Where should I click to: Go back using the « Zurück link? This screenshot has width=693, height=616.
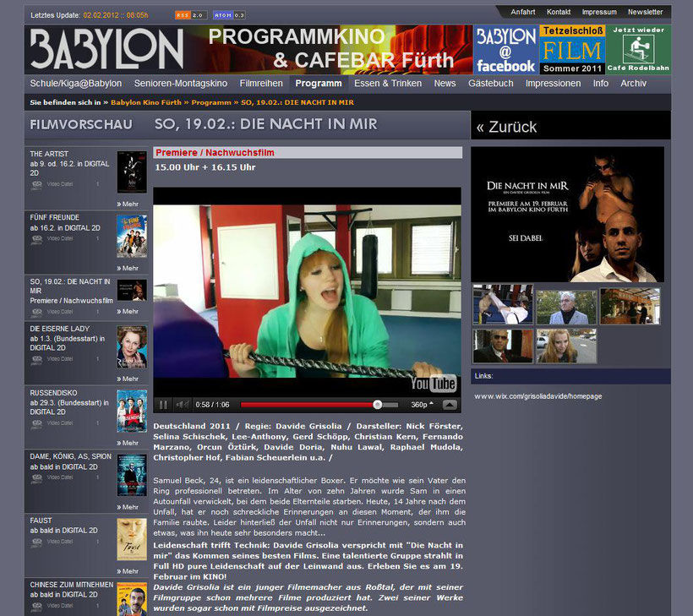click(506, 128)
